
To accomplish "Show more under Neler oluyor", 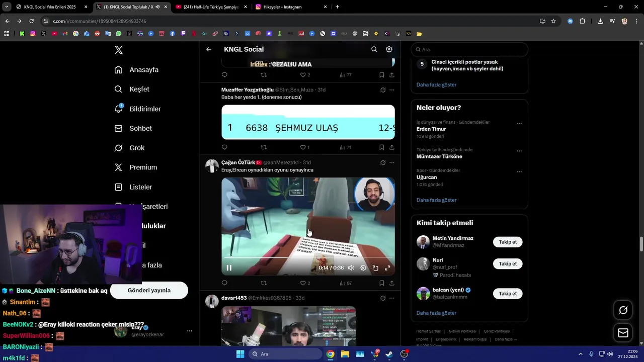I will (x=436, y=200).
